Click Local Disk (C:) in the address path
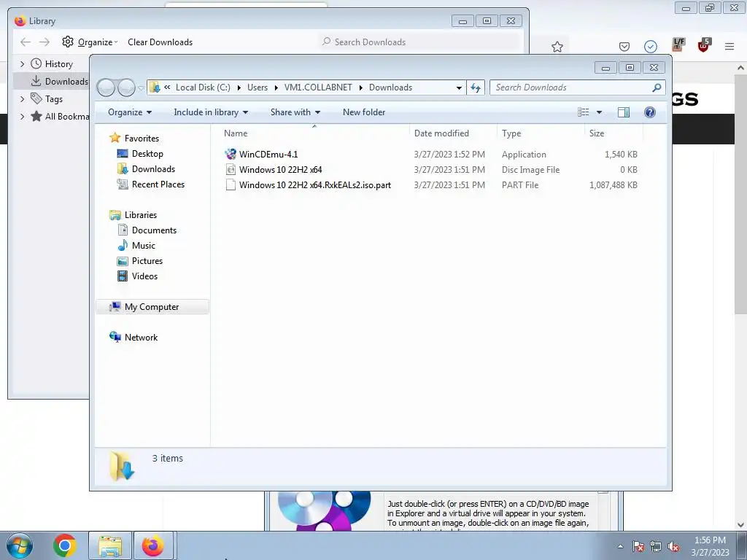The image size is (747, 560). tap(203, 87)
